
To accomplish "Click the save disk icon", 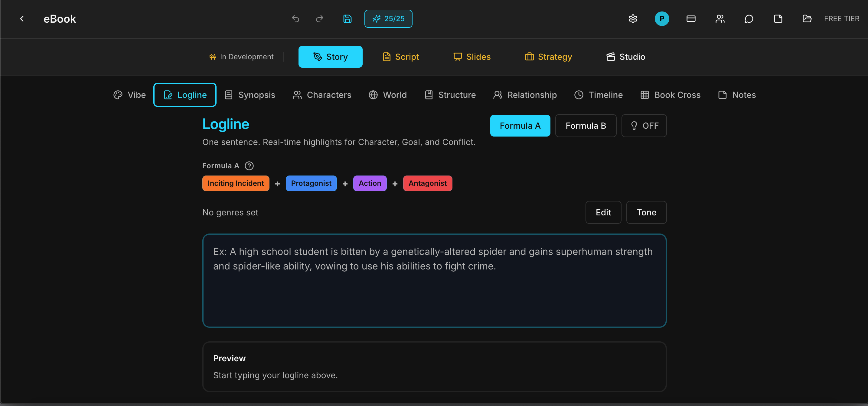I will pos(347,19).
